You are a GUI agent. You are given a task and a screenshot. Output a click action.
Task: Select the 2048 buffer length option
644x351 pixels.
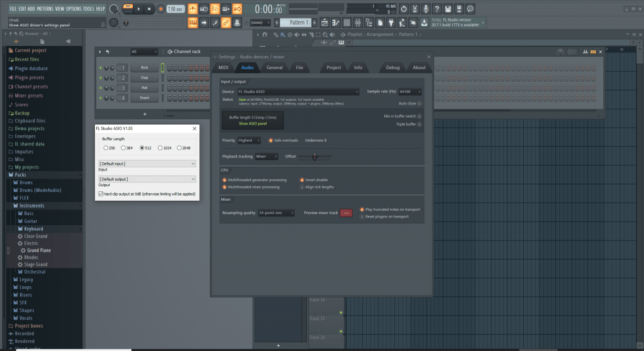[179, 148]
